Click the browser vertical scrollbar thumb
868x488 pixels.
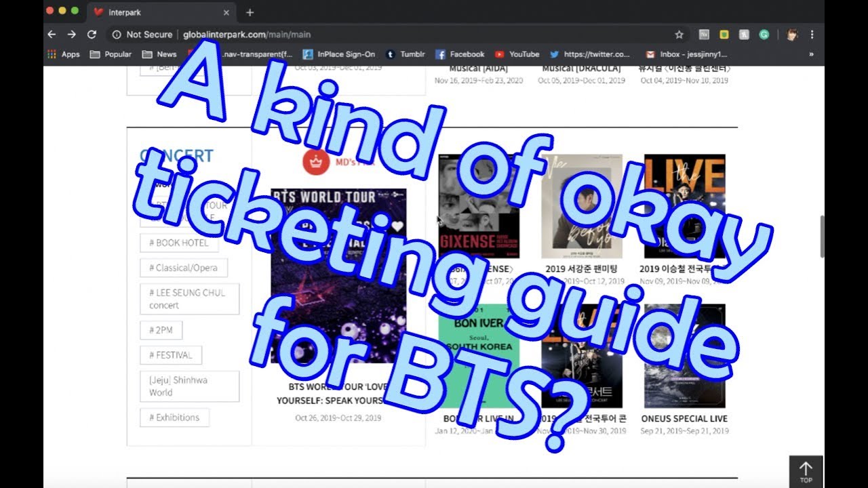[822, 237]
